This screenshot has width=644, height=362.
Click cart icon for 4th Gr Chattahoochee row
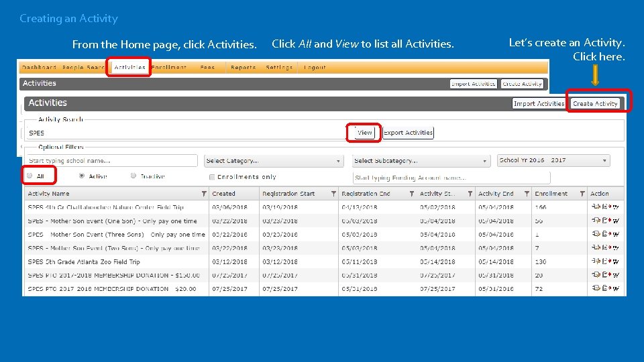[616, 207]
